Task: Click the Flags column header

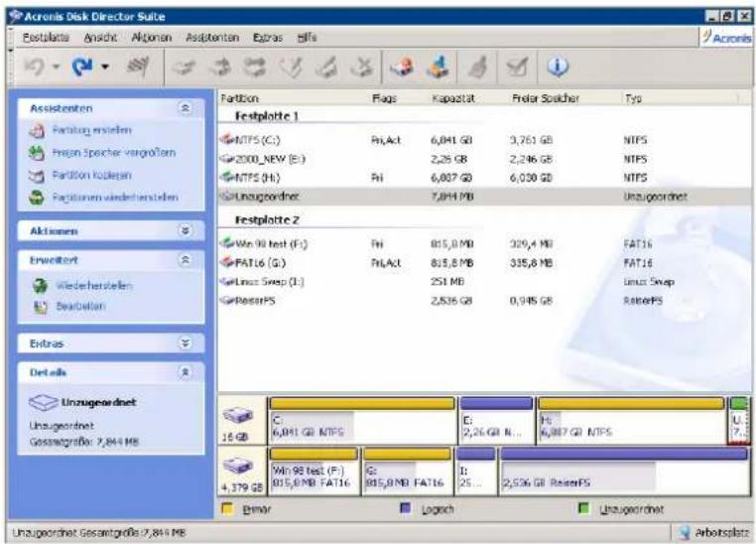Action: coord(384,99)
